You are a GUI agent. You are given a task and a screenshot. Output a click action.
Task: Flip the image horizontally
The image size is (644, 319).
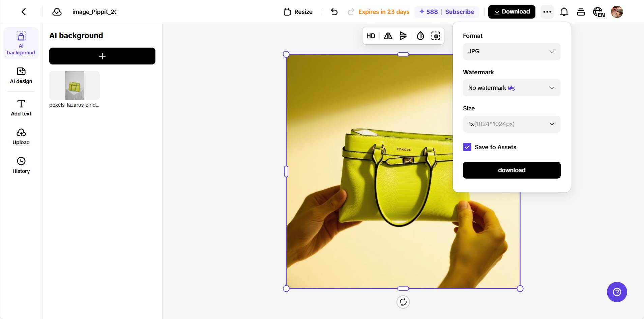click(388, 36)
